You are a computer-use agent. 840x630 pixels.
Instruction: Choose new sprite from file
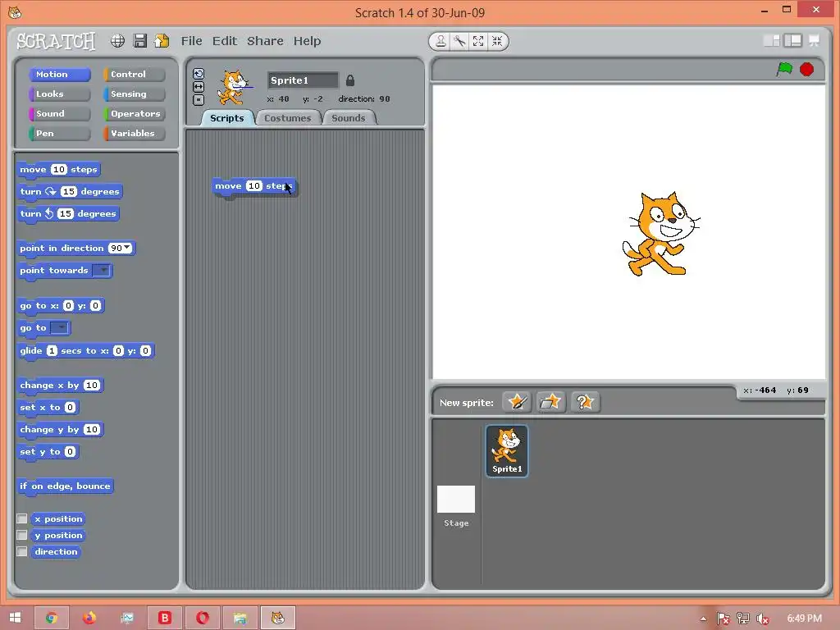550,402
